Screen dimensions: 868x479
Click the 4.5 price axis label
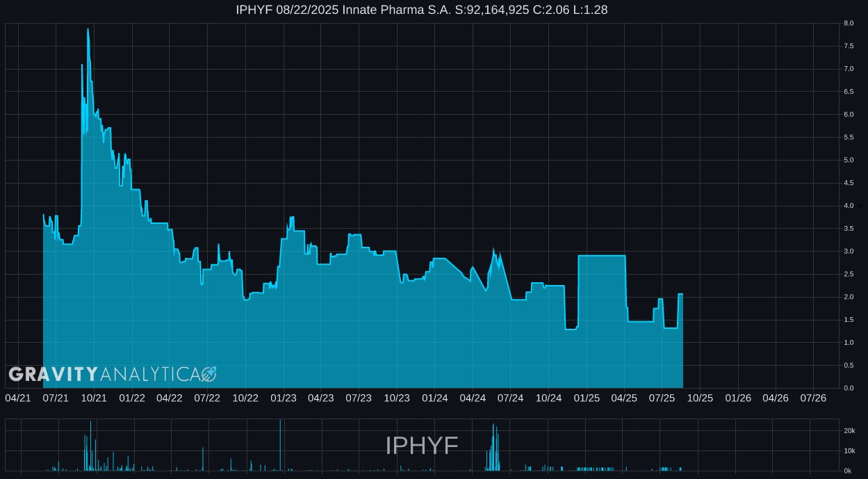849,183
